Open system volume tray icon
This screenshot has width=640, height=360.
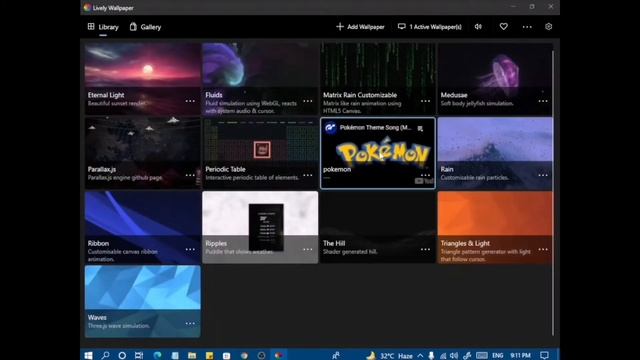coord(454,356)
